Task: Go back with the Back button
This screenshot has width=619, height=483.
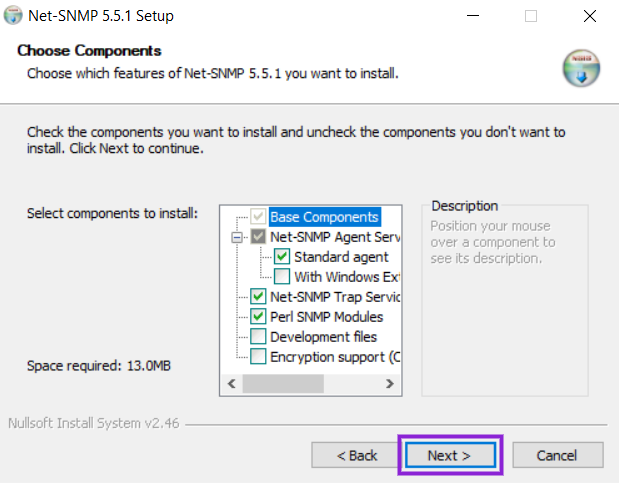Action: (355, 455)
